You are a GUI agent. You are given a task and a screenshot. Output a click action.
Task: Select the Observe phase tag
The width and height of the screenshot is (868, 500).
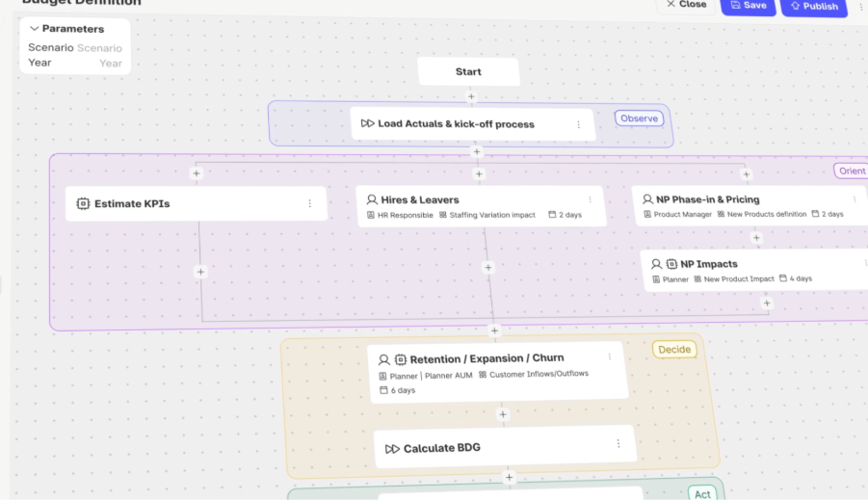tap(639, 118)
